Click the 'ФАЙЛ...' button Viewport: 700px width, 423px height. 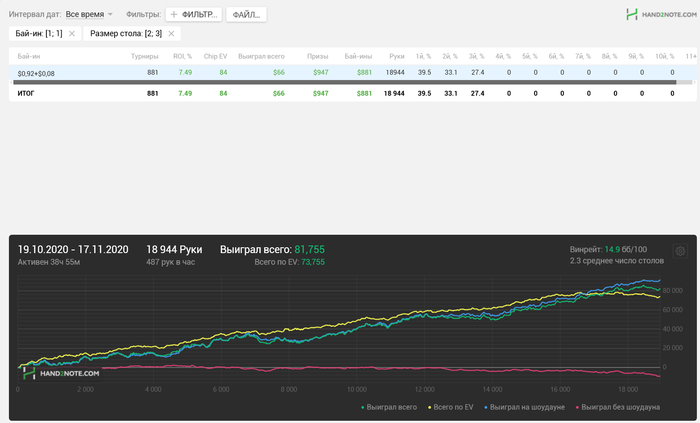tap(246, 14)
